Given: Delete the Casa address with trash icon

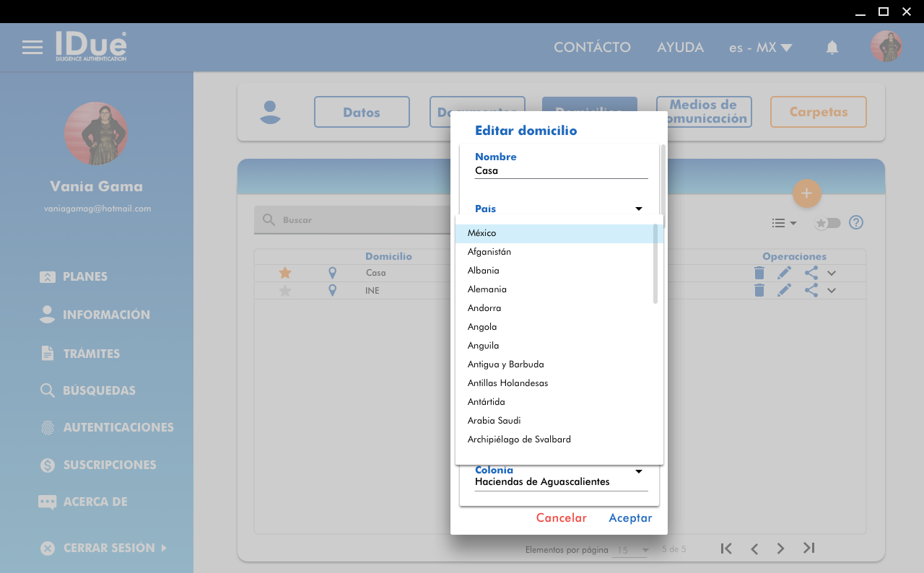Looking at the screenshot, I should [759, 273].
